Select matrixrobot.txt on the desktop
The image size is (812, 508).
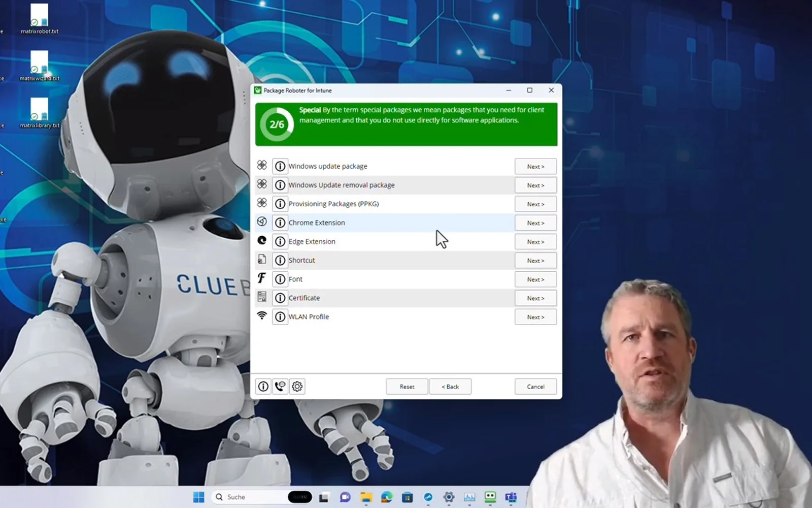pyautogui.click(x=40, y=19)
